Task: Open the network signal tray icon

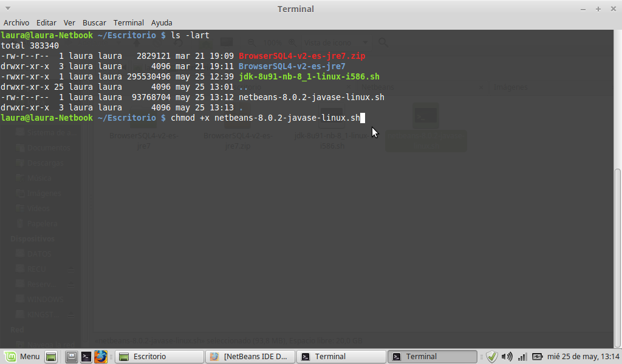Action: 522,357
